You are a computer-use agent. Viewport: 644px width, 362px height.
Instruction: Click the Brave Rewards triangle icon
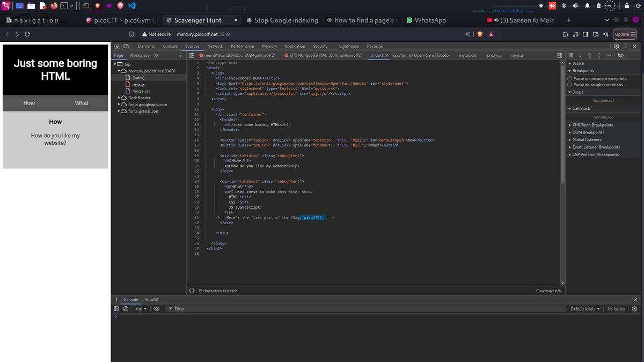pos(491,34)
